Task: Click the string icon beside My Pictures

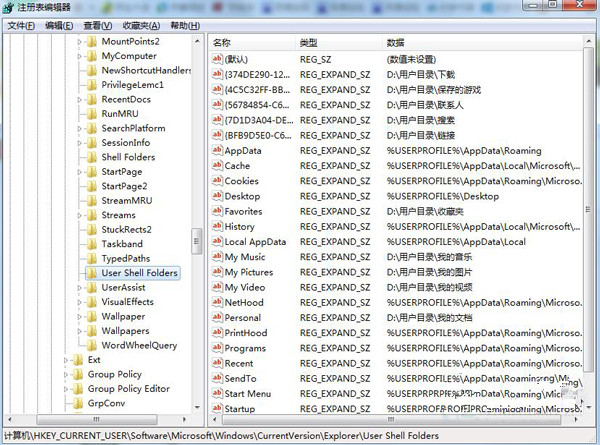Action: tap(217, 272)
